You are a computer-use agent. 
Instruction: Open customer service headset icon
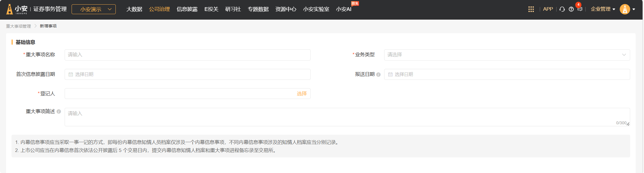(562, 9)
